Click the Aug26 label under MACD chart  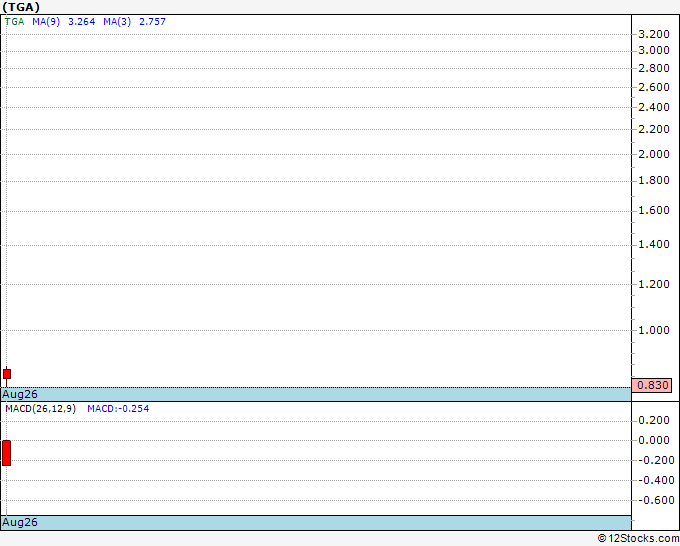20,522
